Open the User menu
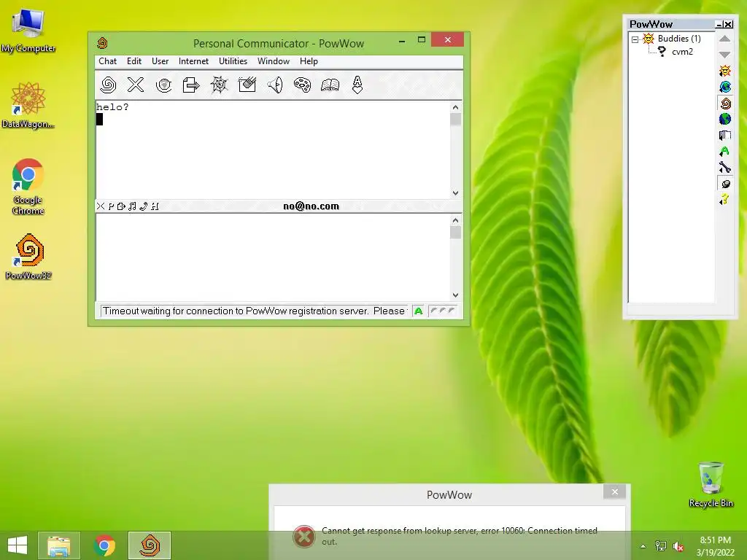747x560 pixels. pos(160,61)
